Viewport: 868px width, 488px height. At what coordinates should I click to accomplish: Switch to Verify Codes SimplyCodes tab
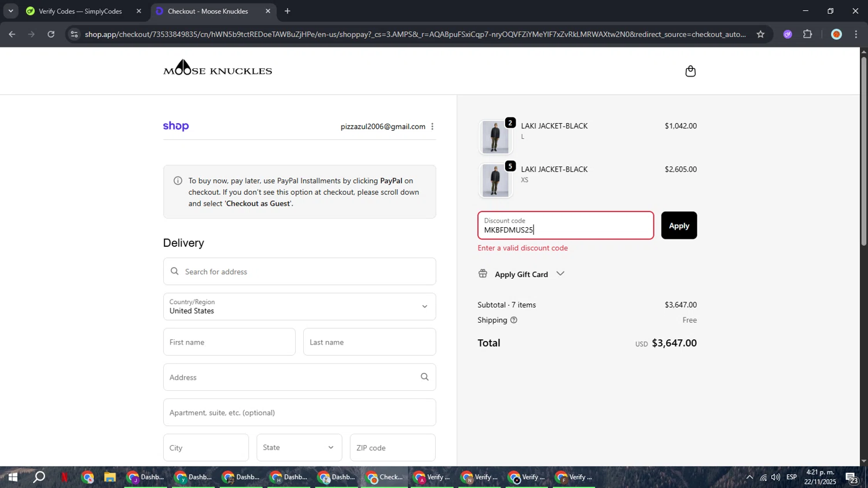(x=80, y=11)
